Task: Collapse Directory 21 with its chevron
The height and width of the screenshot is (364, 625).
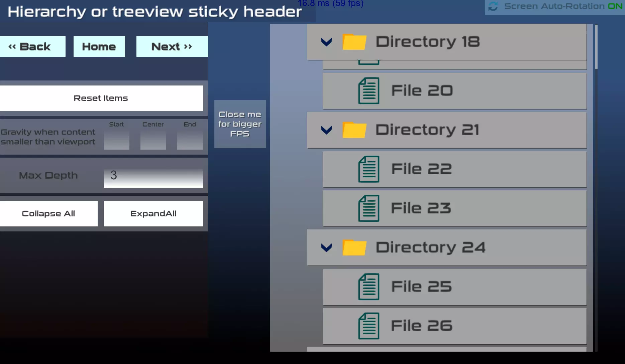Action: (326, 130)
